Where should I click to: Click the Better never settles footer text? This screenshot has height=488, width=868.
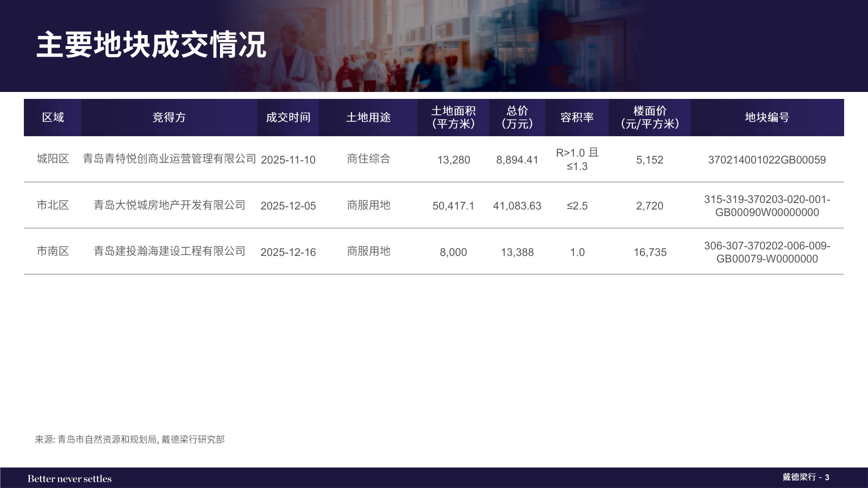coord(69,478)
